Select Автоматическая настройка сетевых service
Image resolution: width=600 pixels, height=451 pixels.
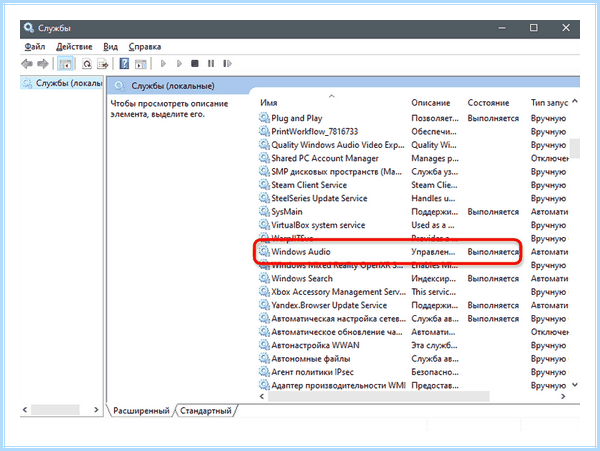point(414,319)
